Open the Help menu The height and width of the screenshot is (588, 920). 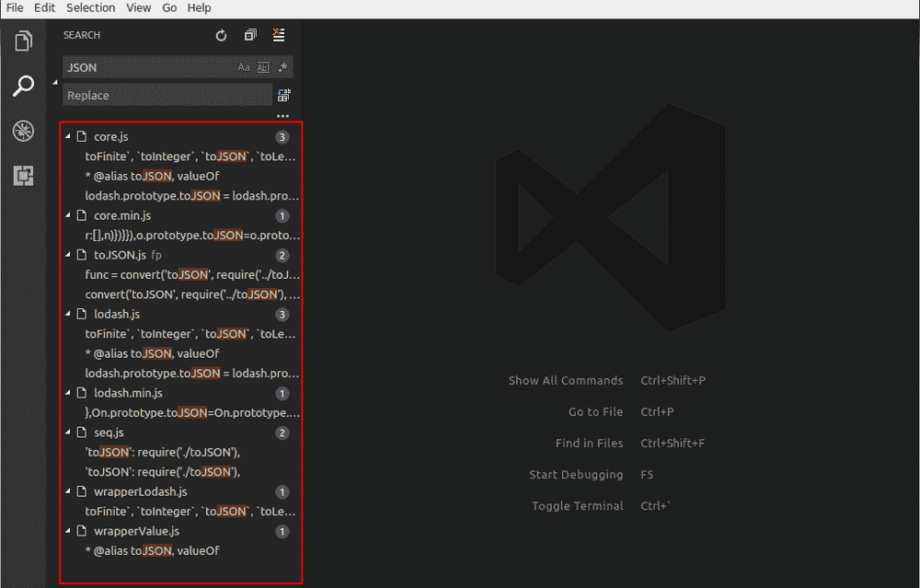[200, 7]
